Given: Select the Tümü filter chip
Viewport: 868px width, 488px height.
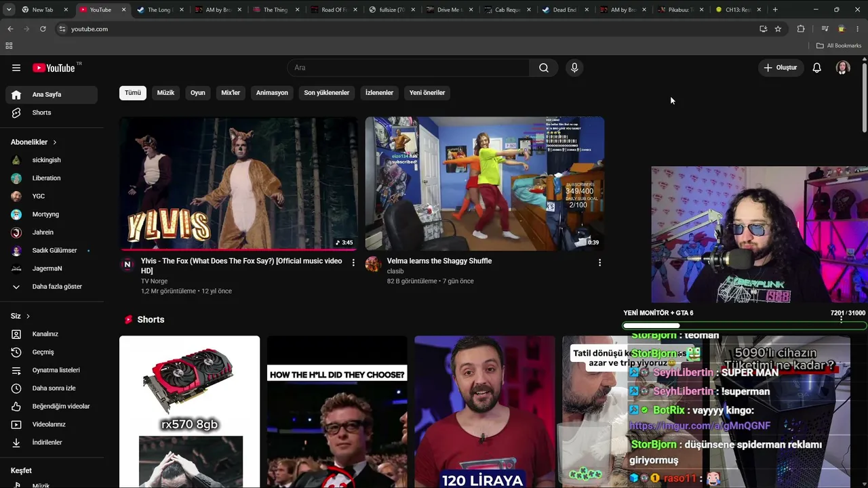Looking at the screenshot, I should (x=133, y=93).
